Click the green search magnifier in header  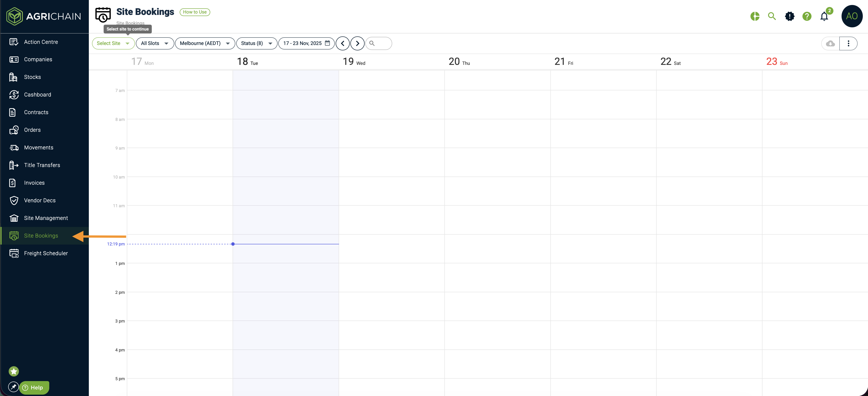coord(772,16)
